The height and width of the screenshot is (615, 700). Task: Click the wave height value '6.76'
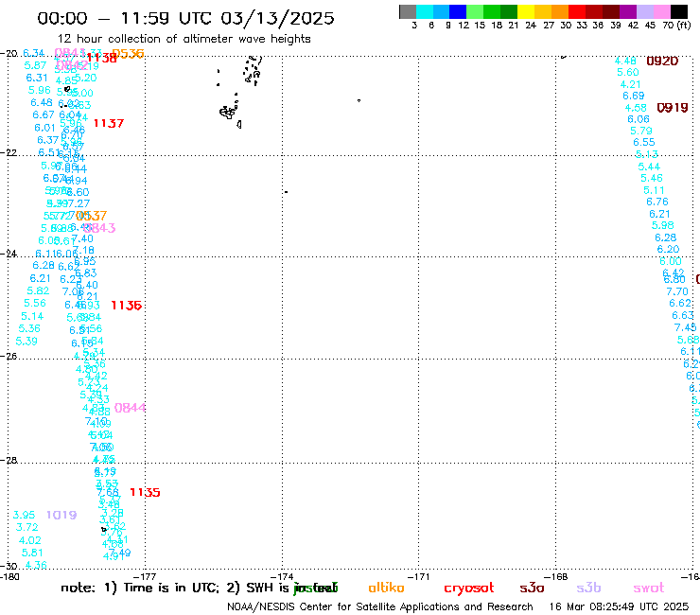tap(657, 202)
